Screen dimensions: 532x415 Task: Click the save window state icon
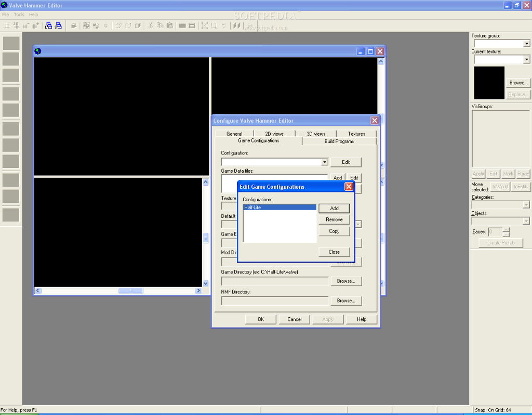58,25
